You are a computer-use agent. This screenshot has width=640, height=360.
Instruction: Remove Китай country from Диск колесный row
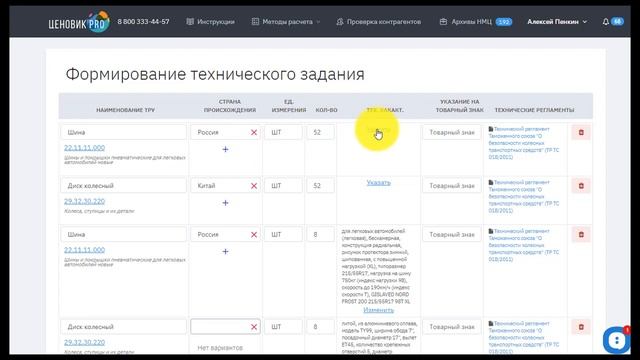pos(254,186)
